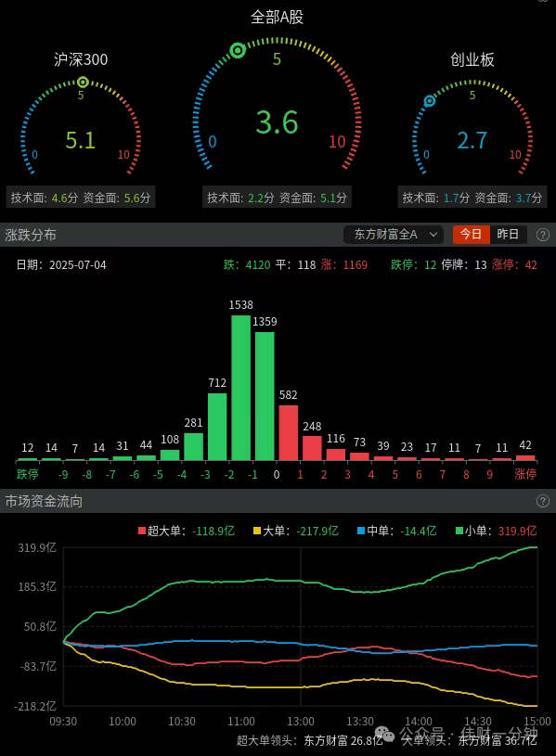Switch to the 昨日 view

pyautogui.click(x=509, y=235)
